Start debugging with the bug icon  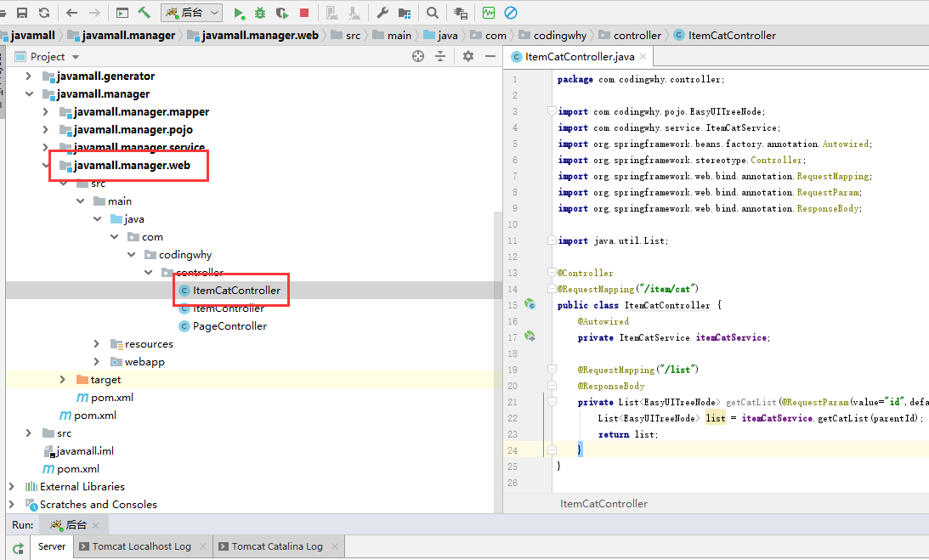(260, 13)
